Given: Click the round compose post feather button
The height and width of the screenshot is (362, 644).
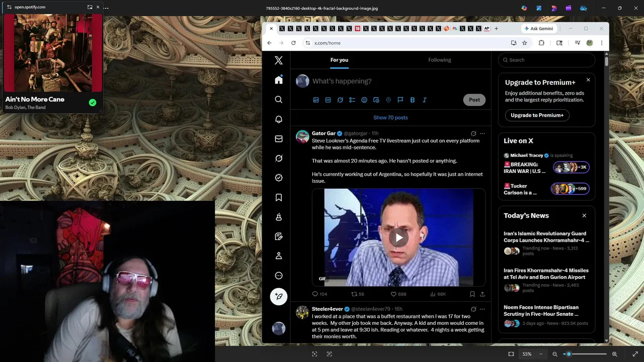Looking at the screenshot, I should click(279, 297).
